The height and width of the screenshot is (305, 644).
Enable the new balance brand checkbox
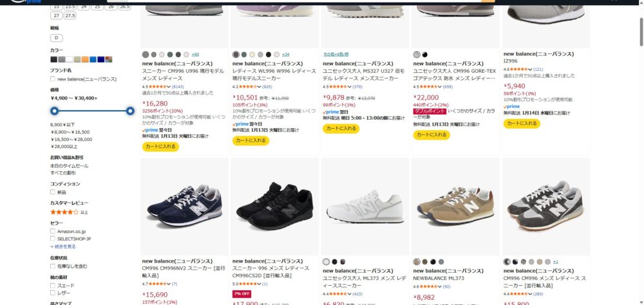pos(53,79)
